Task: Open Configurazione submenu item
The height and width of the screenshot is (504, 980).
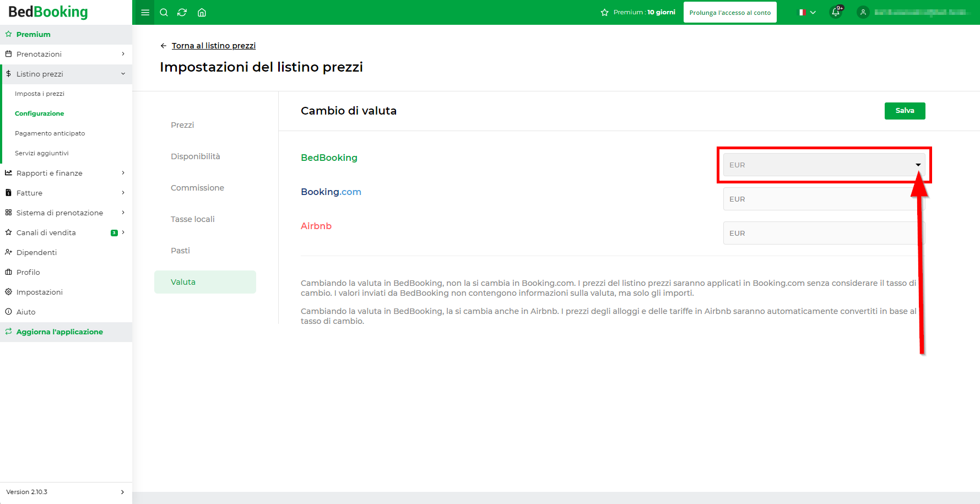Action: click(40, 113)
